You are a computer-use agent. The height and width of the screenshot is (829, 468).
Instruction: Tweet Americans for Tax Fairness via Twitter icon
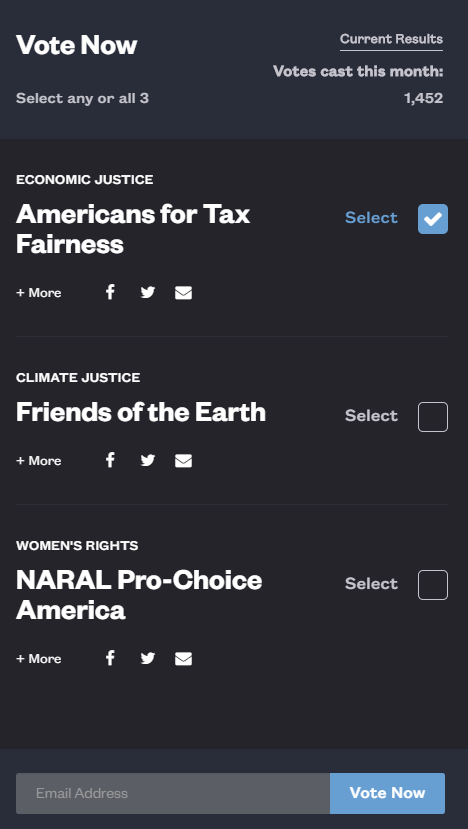point(148,292)
